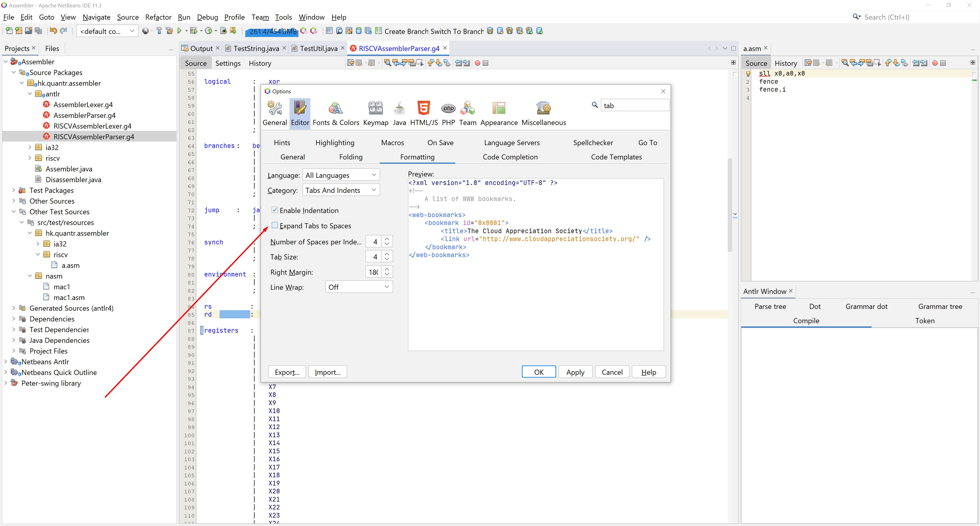Increase the Right Margin value
This screenshot has height=526, width=980.
coord(387,269)
